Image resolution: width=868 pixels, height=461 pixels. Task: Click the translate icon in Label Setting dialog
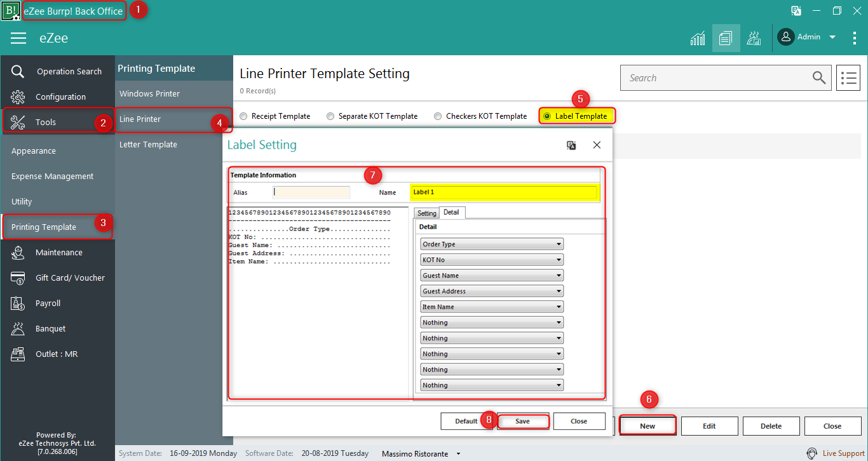pyautogui.click(x=571, y=145)
